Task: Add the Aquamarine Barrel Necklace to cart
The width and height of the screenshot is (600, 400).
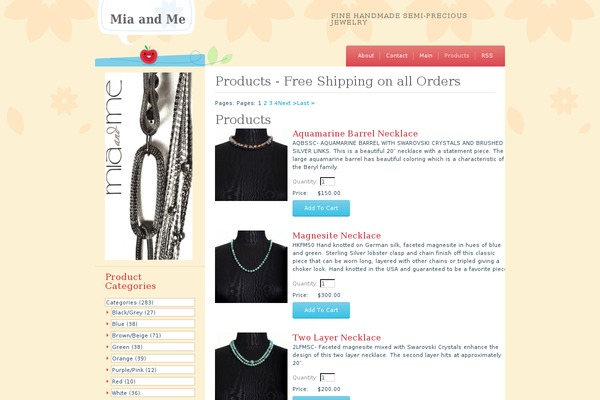Action: [x=321, y=208]
